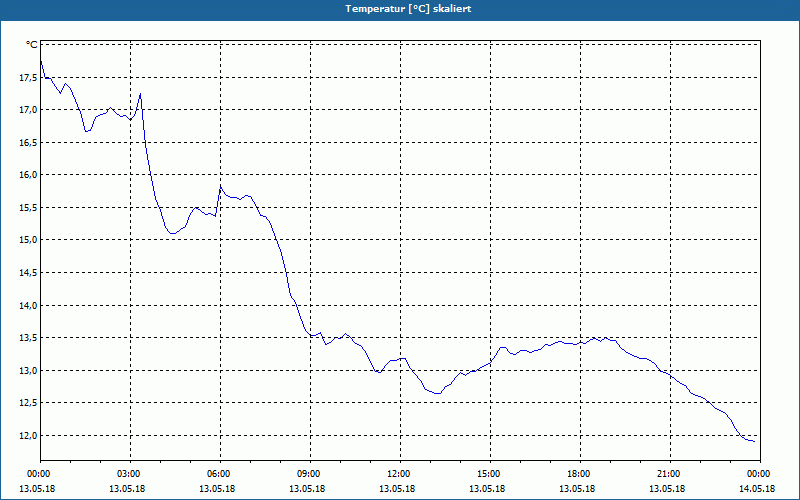Click the 16,0 y-axis label
The image size is (800, 500).
(x=28, y=174)
